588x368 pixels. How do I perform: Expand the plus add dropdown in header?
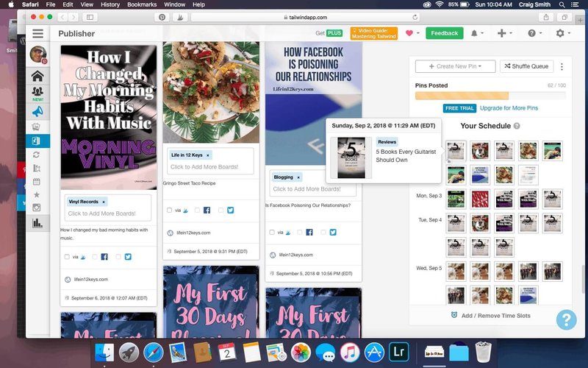505,33
